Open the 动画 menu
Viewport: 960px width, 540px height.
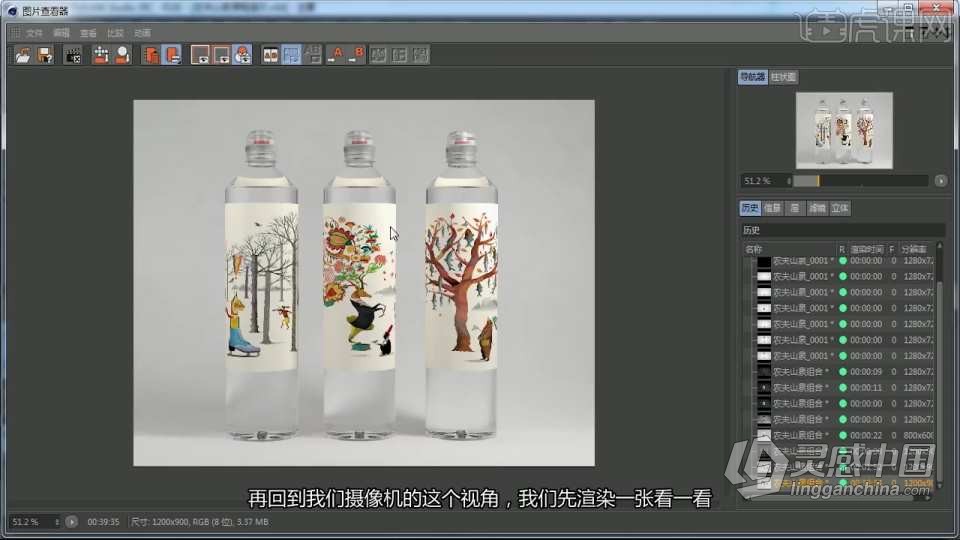pyautogui.click(x=142, y=33)
